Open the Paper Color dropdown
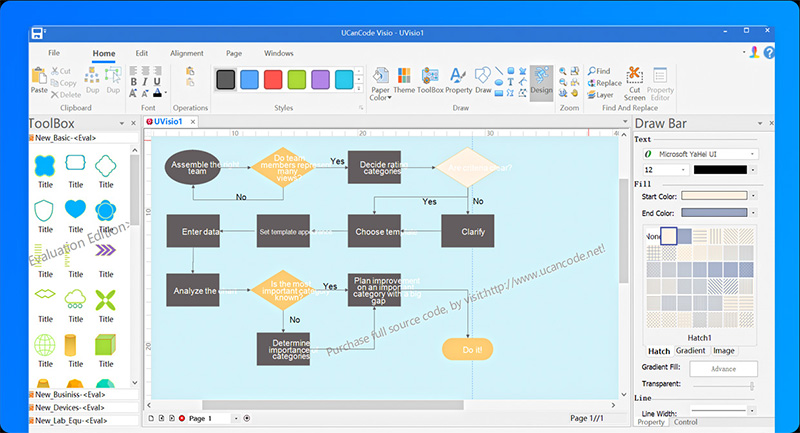Image resolution: width=800 pixels, height=433 pixels. [380, 84]
